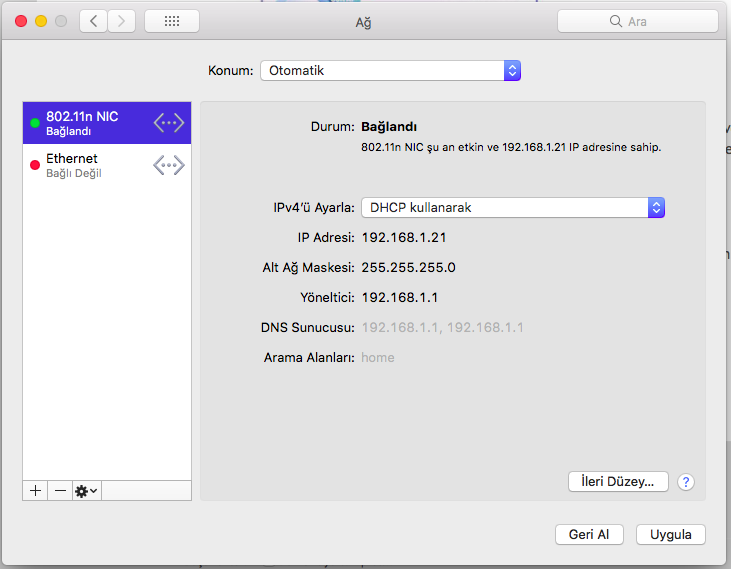Click green status dot of 802.11n NIC
Screen dimensions: 731x569
pyautogui.click(x=35, y=123)
